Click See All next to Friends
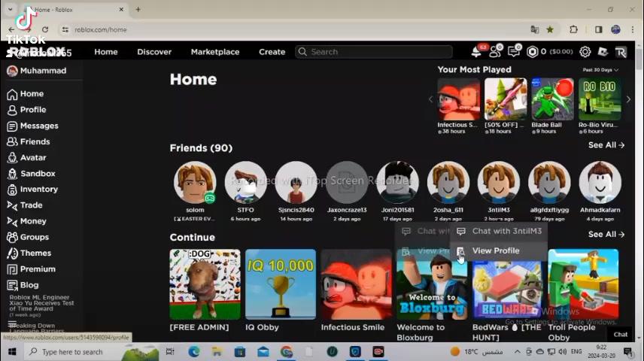Screen dimensions: 644x361 606,145
